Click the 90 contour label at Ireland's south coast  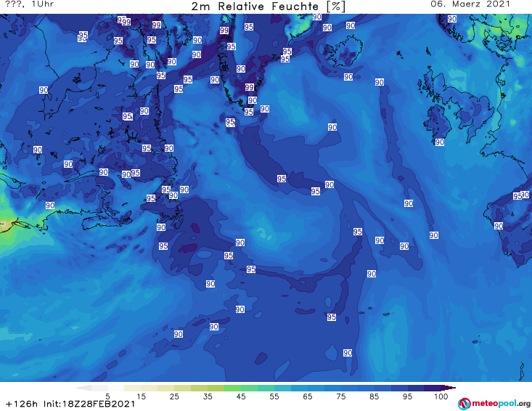tap(440, 142)
